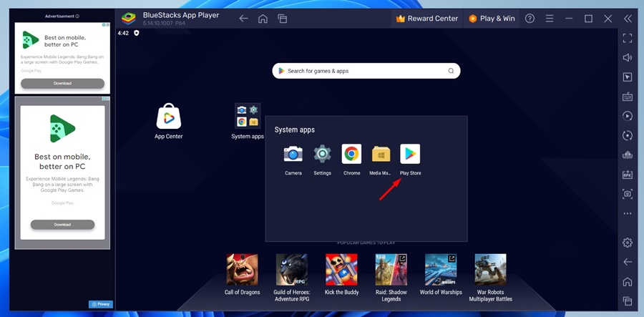Viewport: 644px width, 317px height.
Task: Click the macro recorder play icon
Action: click(x=627, y=116)
